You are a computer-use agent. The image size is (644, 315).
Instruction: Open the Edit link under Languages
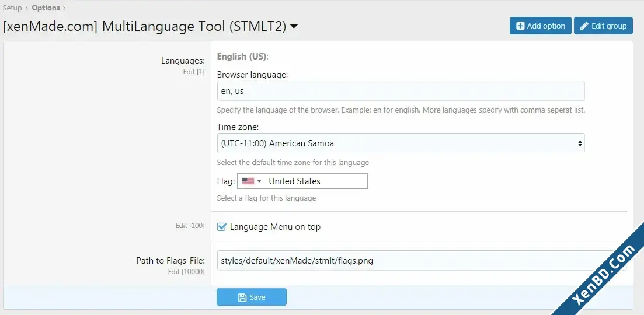coord(189,72)
